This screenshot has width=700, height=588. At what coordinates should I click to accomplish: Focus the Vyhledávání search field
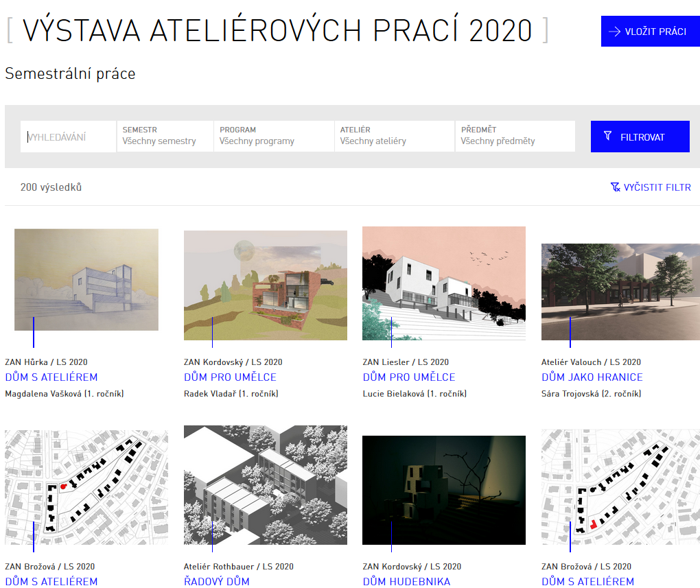point(69,136)
